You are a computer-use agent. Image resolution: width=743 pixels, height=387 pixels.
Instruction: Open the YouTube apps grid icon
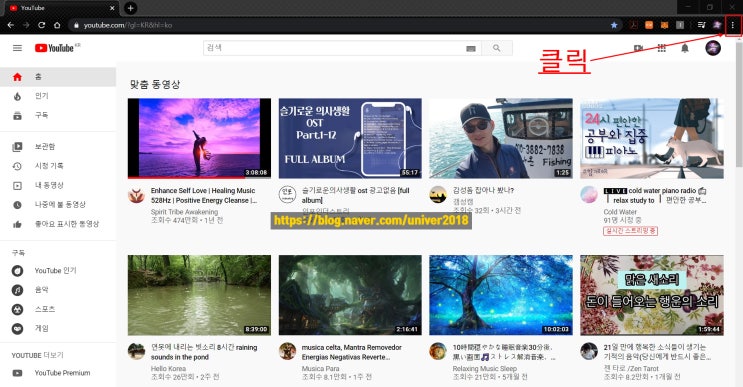coord(661,48)
